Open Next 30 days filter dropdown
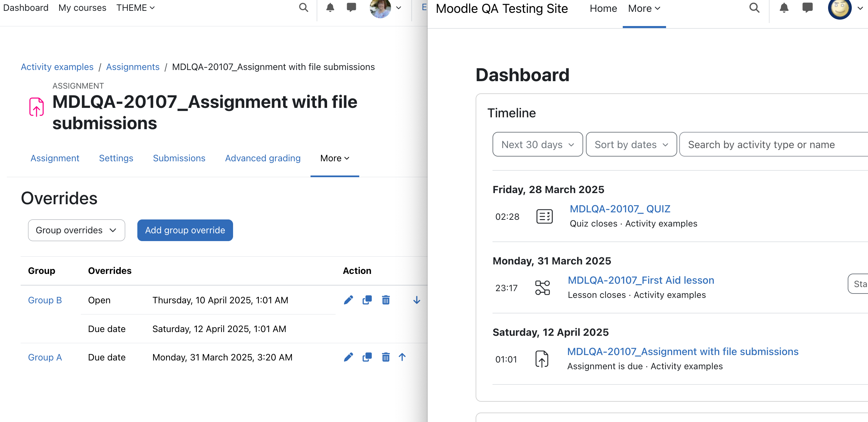Viewport: 868px width, 422px height. (538, 144)
